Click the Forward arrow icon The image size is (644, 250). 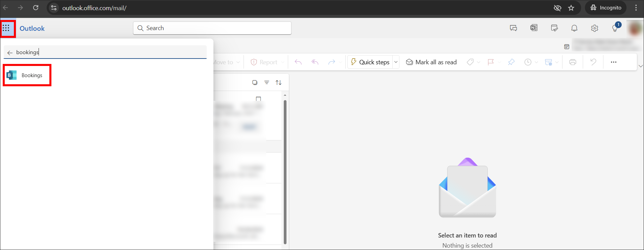click(x=331, y=62)
